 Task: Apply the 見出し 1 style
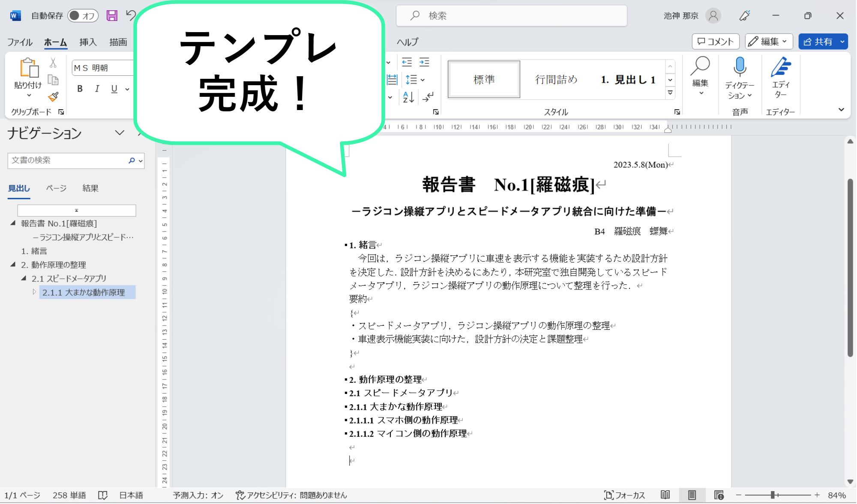628,79
